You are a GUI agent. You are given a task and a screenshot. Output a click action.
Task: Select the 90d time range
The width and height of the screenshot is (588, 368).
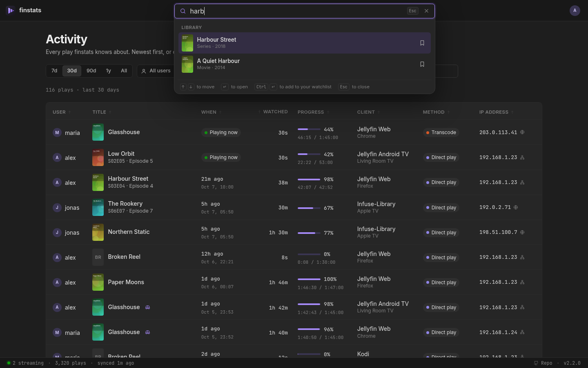point(91,71)
